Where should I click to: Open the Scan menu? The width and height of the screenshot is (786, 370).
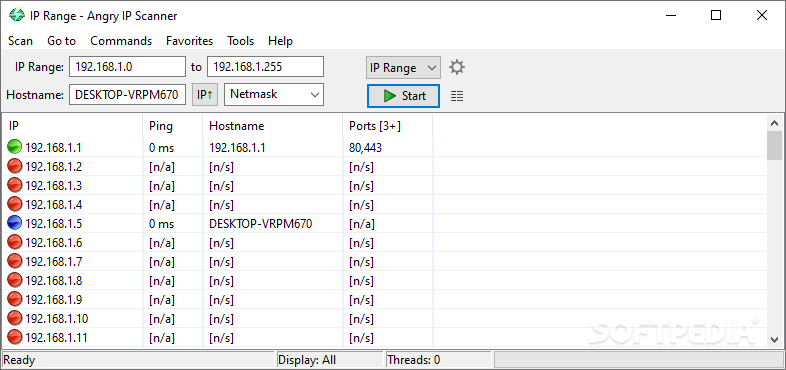(21, 41)
